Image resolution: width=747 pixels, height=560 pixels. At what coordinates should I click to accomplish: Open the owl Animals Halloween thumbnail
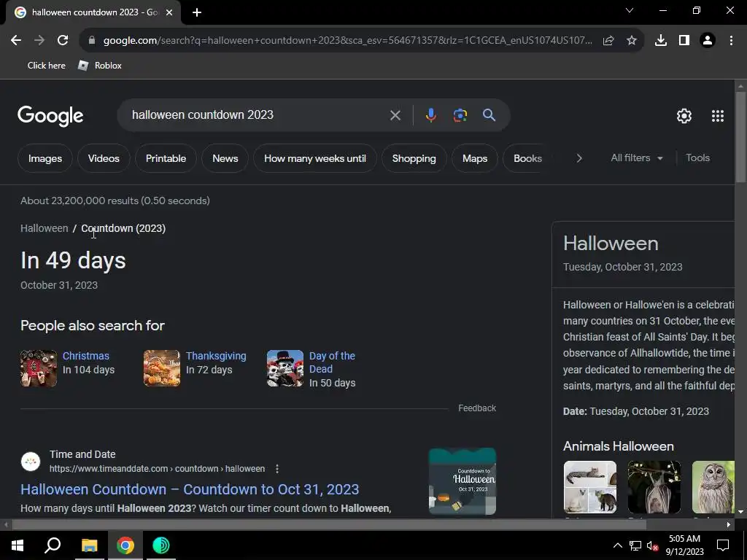click(713, 487)
